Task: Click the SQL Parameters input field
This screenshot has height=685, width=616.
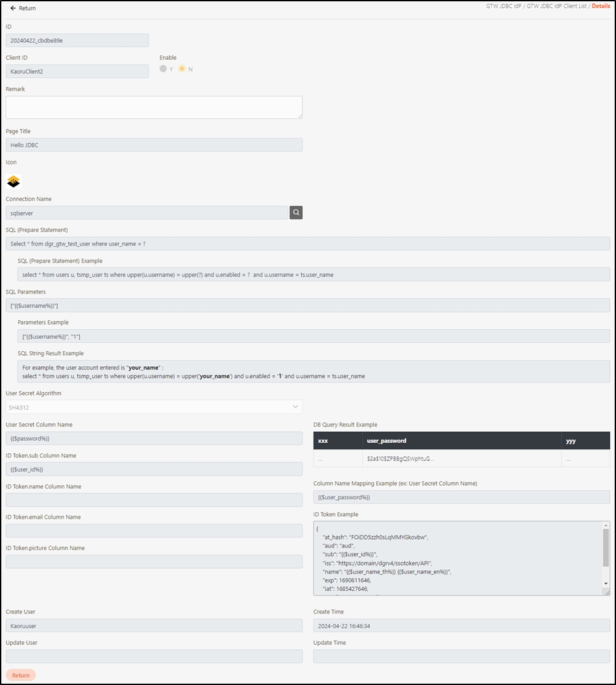Action: tap(308, 305)
